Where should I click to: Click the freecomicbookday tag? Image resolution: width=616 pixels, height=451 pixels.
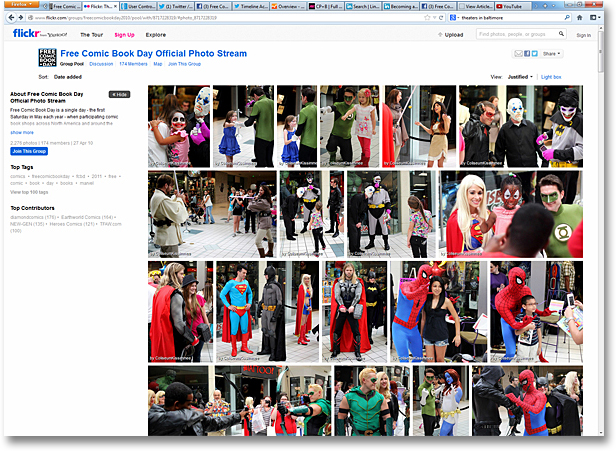[51, 177]
